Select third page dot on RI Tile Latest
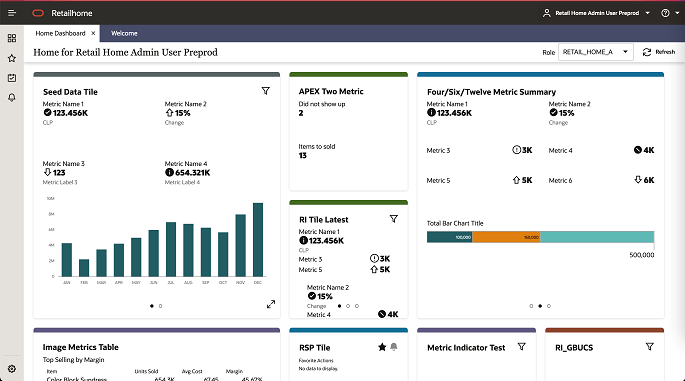 click(357, 306)
